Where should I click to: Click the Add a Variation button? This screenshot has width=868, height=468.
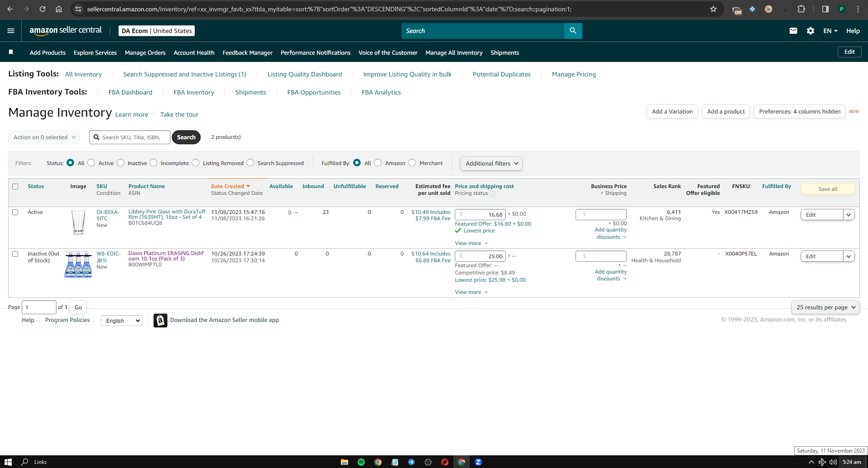(672, 111)
